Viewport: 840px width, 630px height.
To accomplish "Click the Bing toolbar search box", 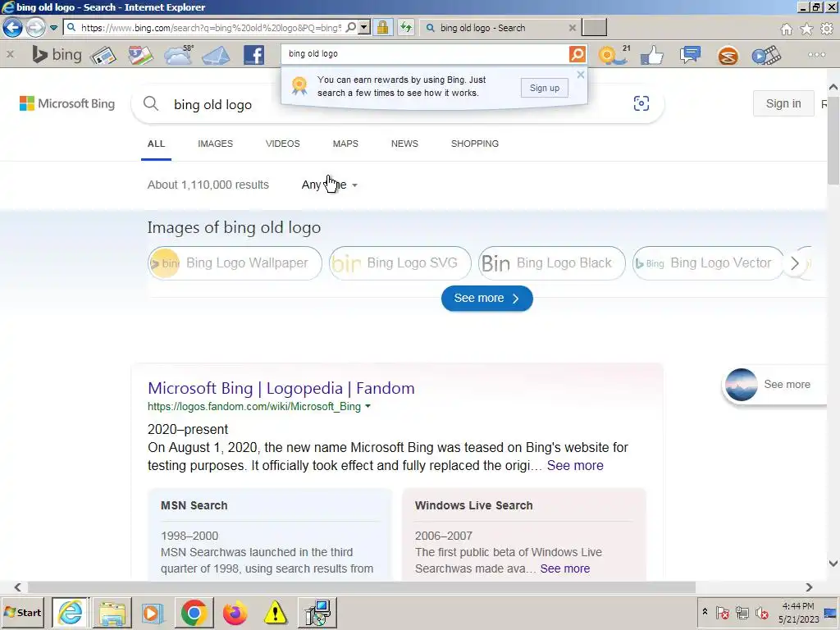I will pyautogui.click(x=426, y=53).
